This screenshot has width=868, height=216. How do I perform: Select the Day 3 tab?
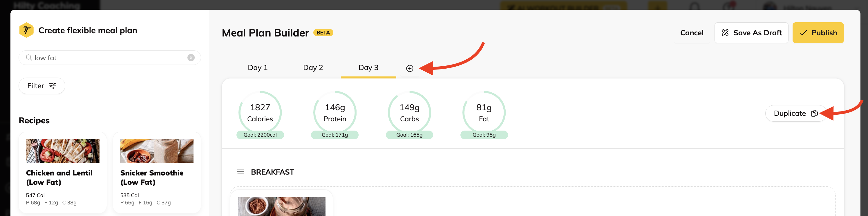pyautogui.click(x=368, y=68)
